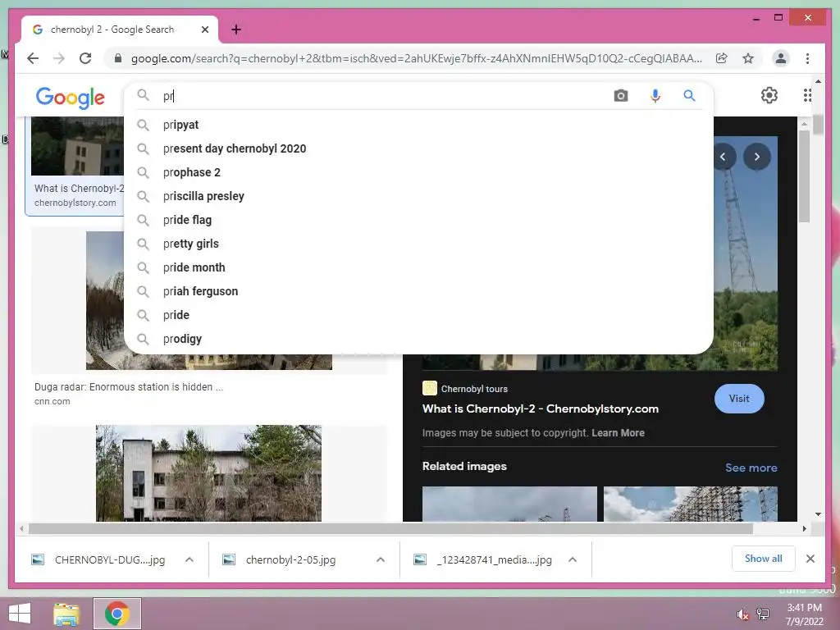The height and width of the screenshot is (630, 840).
Task: Select the chernobyl 2 - Google Search tab
Action: click(120, 30)
